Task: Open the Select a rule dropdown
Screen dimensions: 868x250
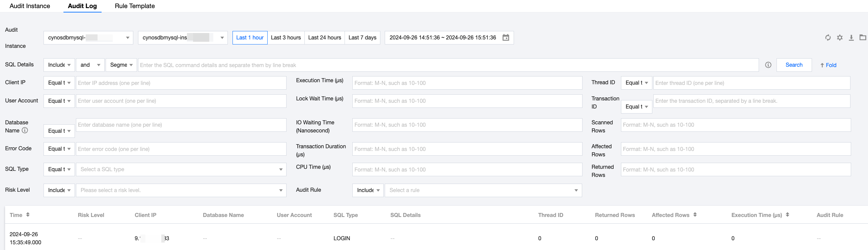Action: point(483,190)
